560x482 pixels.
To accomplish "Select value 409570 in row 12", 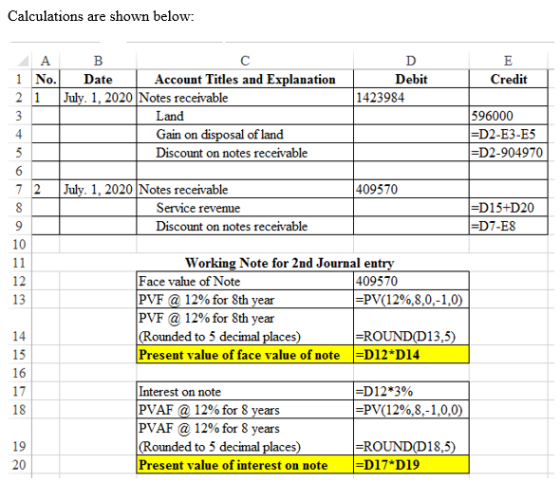I will [x=411, y=281].
